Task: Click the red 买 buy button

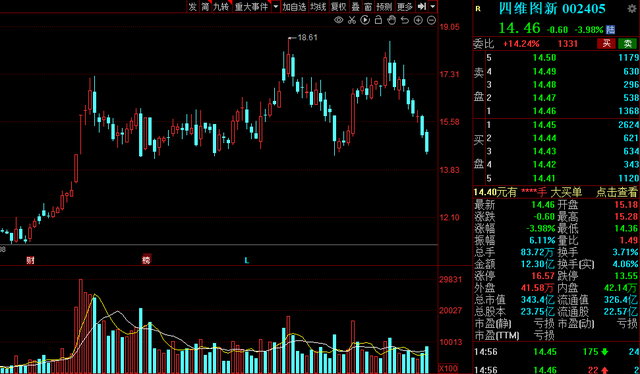Action: [607, 43]
